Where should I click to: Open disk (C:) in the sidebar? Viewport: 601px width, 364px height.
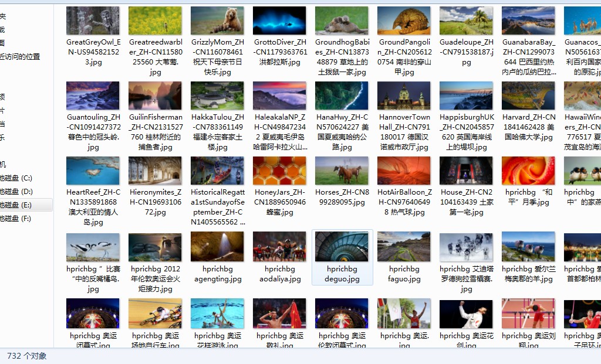click(x=16, y=178)
